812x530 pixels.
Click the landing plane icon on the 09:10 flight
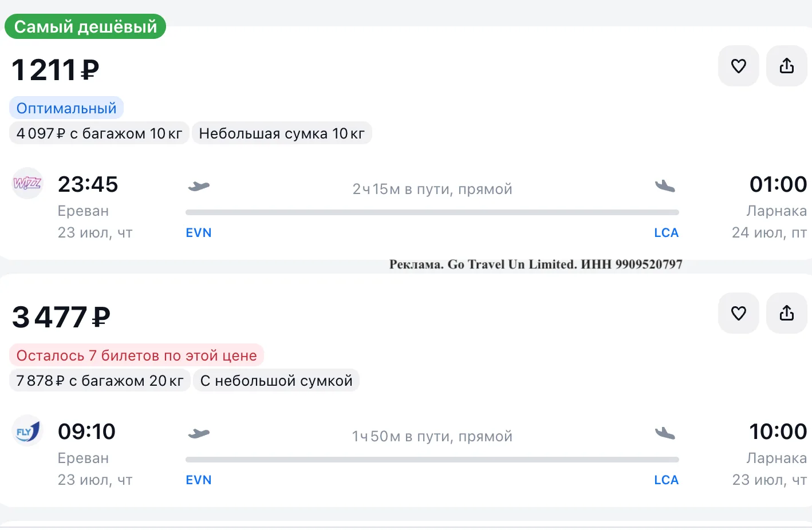(665, 433)
